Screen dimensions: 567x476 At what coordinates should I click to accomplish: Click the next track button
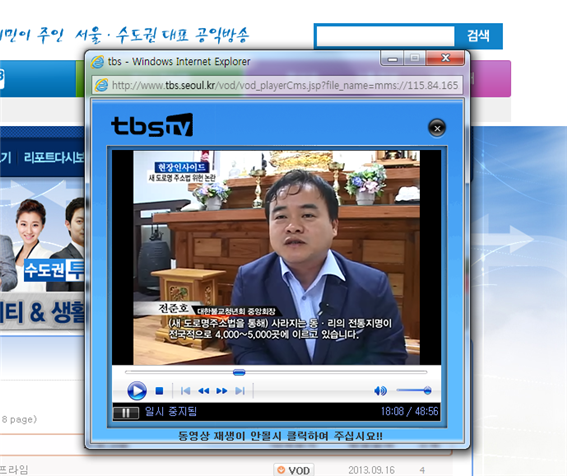point(240,391)
